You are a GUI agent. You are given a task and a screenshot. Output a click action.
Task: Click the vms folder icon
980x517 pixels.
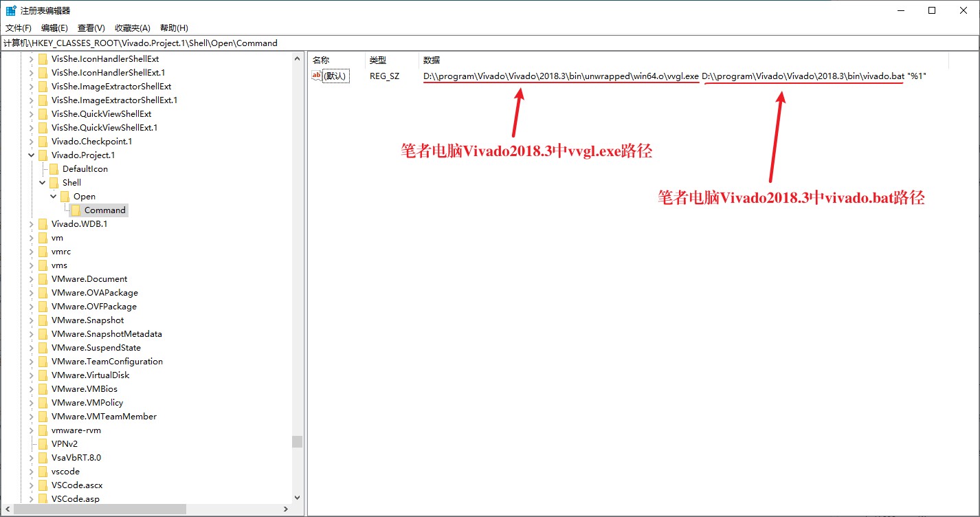(x=43, y=265)
